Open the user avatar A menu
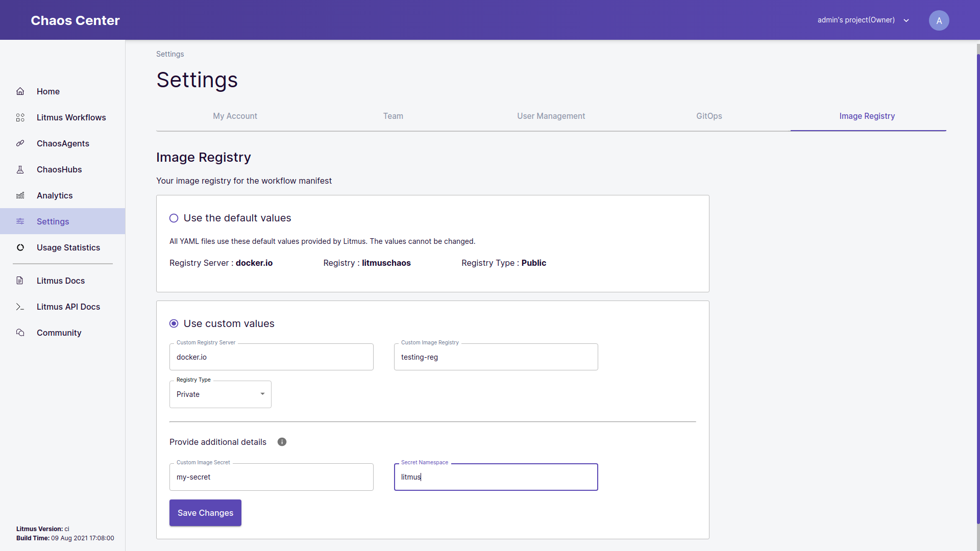Screen dimensions: 980x551 939,20
